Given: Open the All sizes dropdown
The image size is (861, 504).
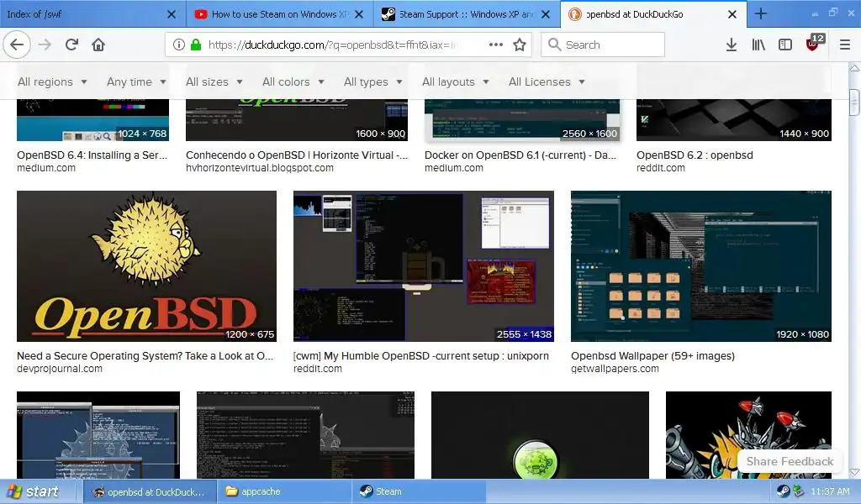Looking at the screenshot, I should click(x=214, y=81).
